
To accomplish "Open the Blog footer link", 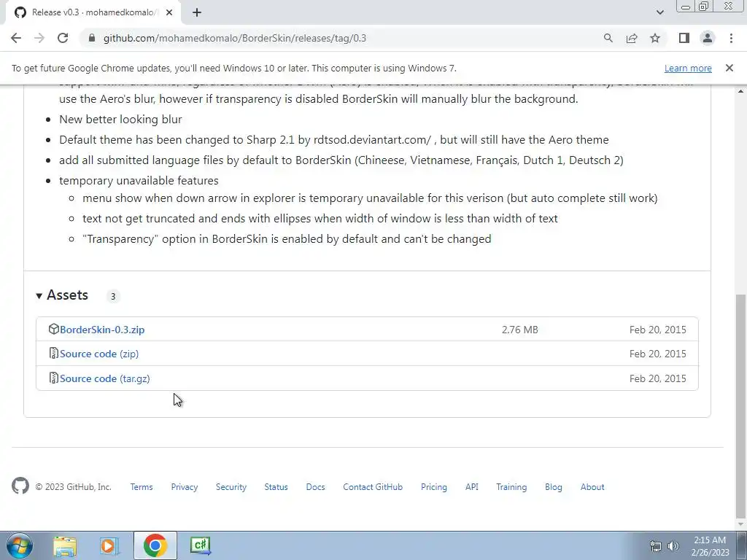I will [554, 487].
